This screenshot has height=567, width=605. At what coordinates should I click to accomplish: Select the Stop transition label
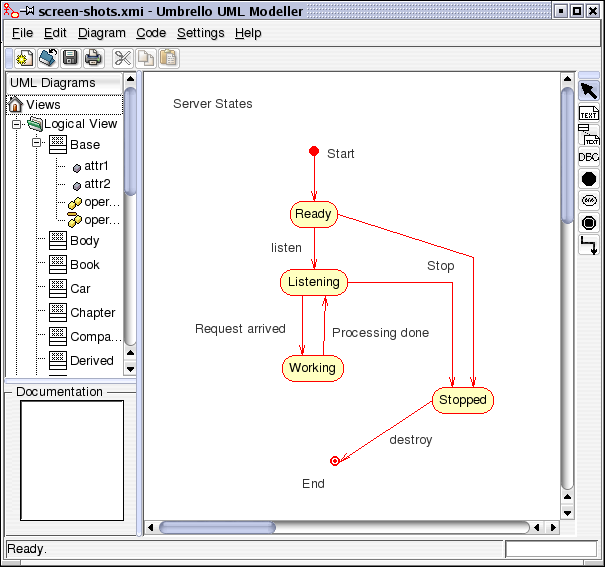pos(441,266)
